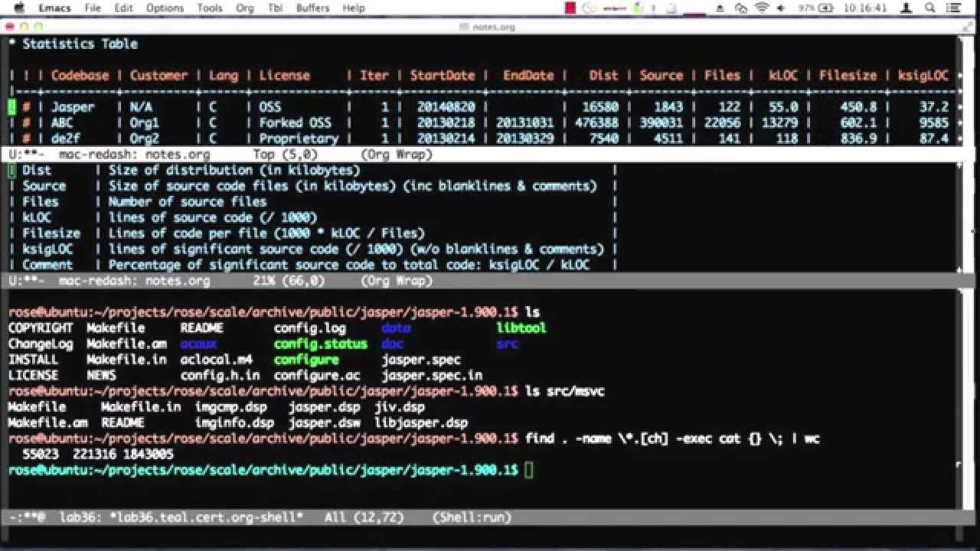Click the green zoom window button

[39, 27]
